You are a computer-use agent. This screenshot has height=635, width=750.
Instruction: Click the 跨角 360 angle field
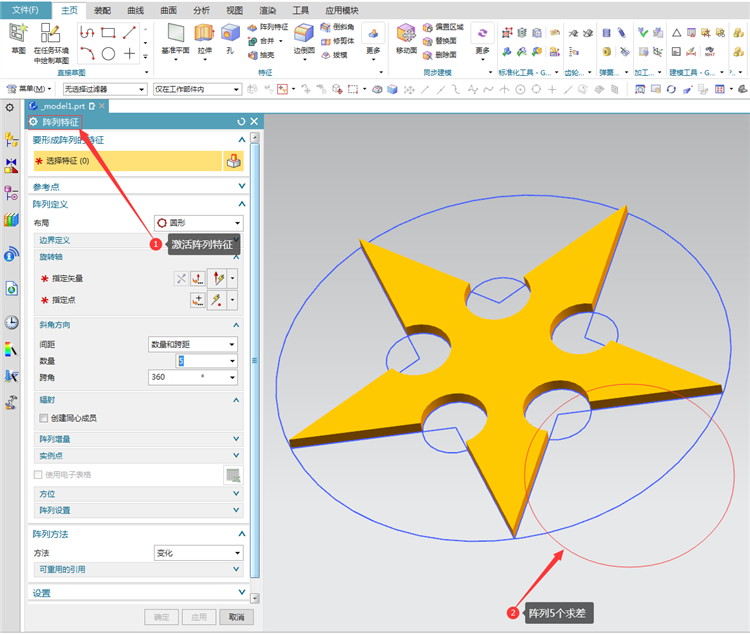tap(193, 378)
